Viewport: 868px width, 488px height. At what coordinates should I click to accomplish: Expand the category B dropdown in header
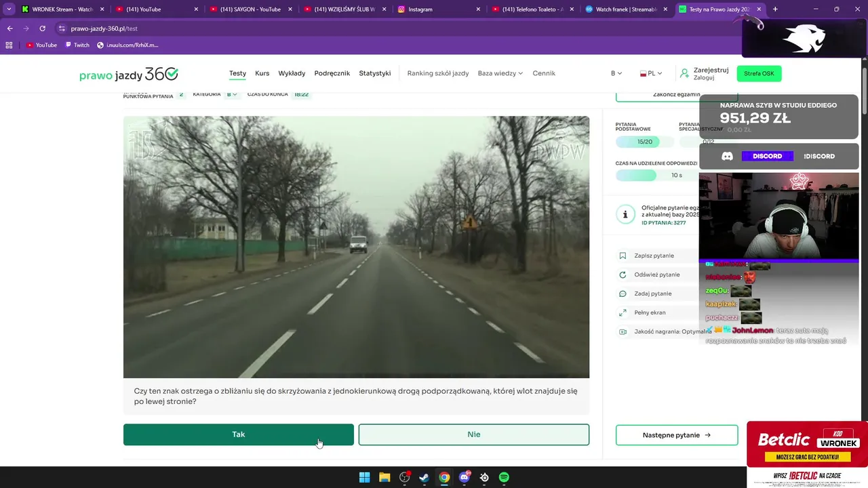coord(616,73)
